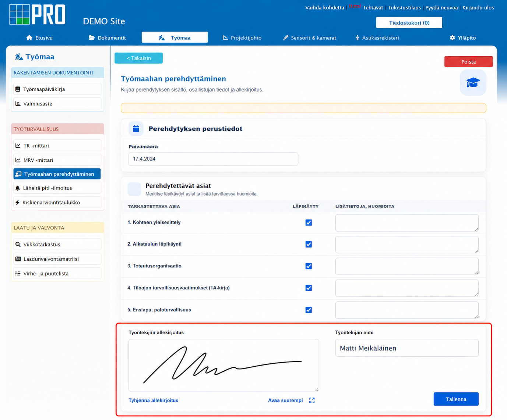Open Viikkotarkastus sidebar item

point(57,244)
